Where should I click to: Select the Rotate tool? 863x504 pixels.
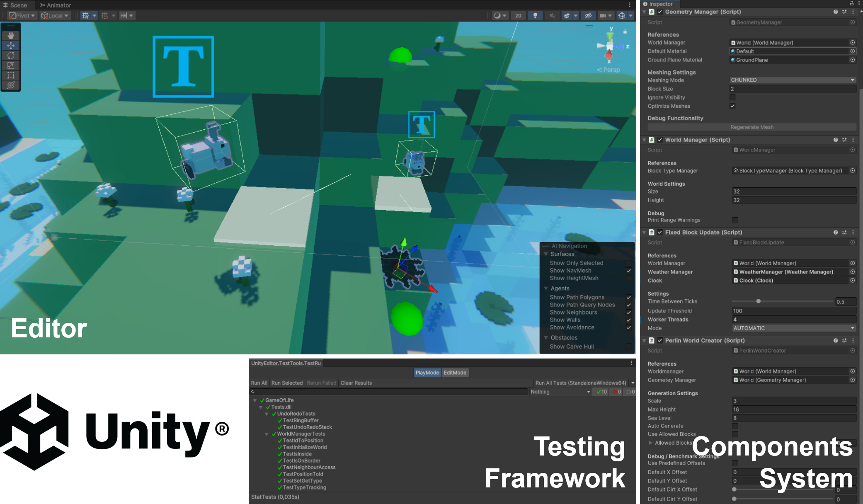click(11, 56)
